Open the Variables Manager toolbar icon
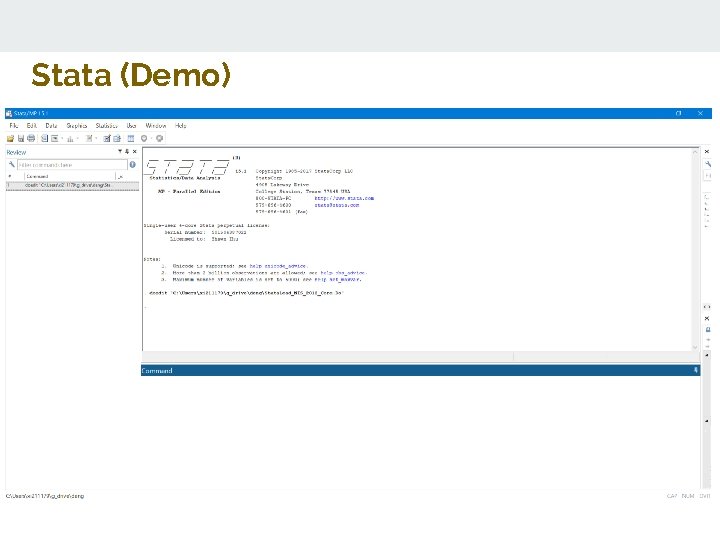Viewport: 720px width, 540px height. 131,138
